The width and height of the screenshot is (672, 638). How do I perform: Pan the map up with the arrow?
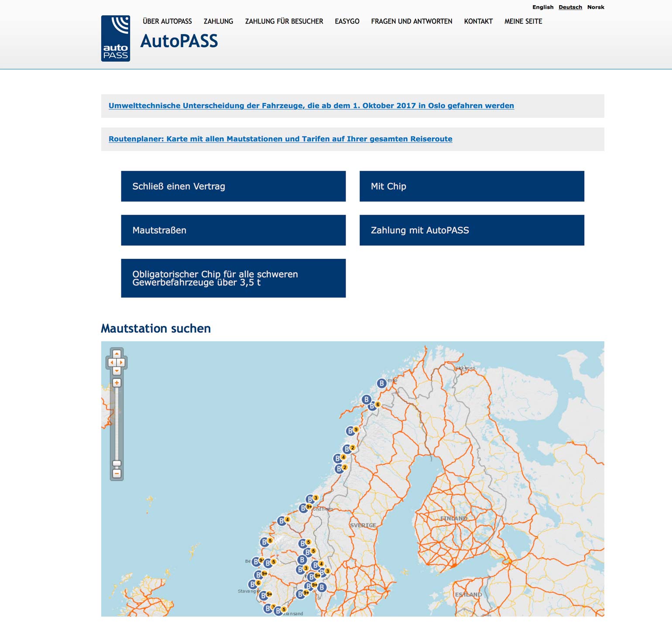pyautogui.click(x=117, y=354)
